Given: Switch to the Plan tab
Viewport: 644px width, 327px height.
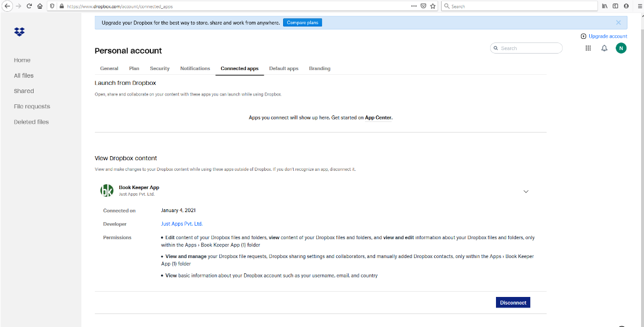Looking at the screenshot, I should tap(134, 68).
